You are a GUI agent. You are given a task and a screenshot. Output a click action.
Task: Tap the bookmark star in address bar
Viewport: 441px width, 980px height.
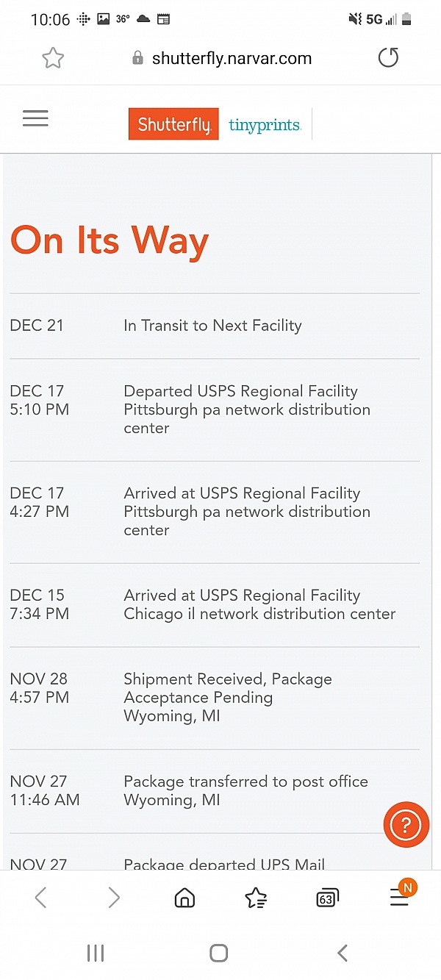point(53,58)
